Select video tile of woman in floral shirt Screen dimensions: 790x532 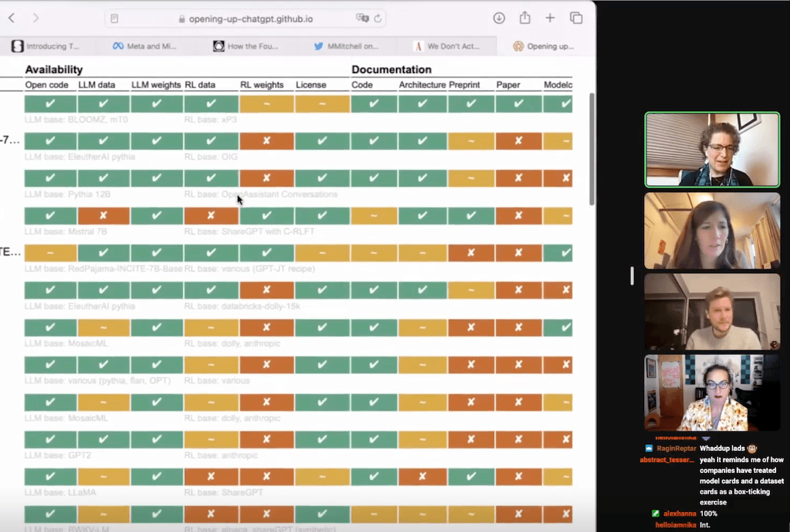[x=712, y=393]
